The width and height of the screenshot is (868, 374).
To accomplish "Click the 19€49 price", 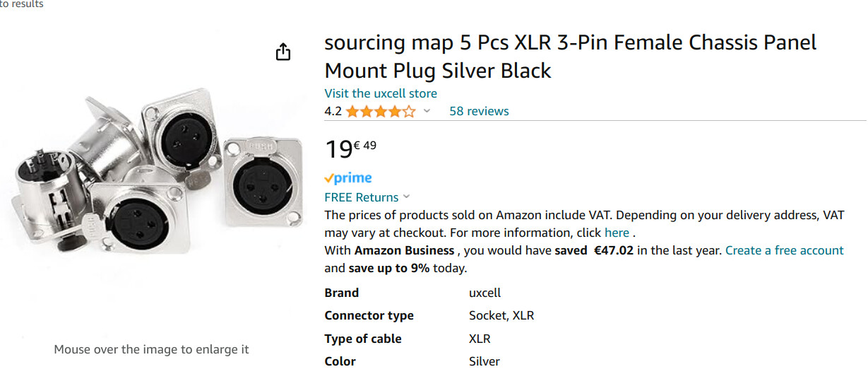I will point(350,148).
